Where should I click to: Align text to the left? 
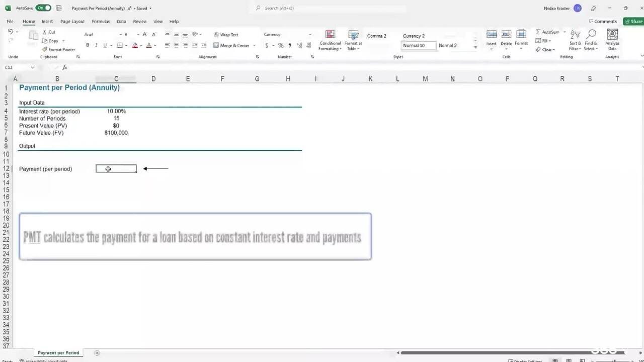[x=168, y=45]
